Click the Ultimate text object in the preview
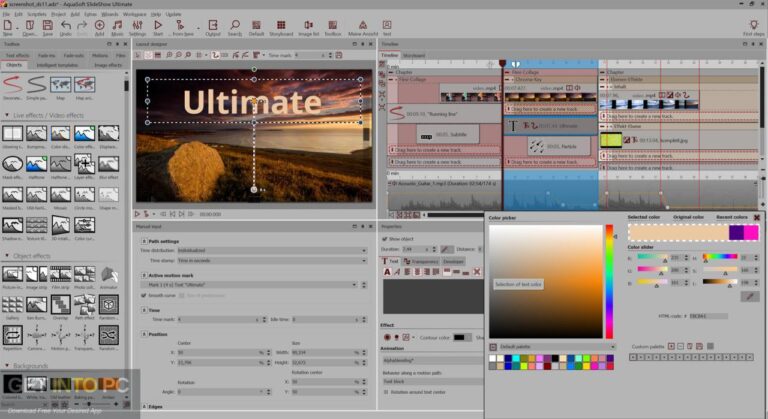Image resolution: width=768 pixels, height=419 pixels. (252, 102)
